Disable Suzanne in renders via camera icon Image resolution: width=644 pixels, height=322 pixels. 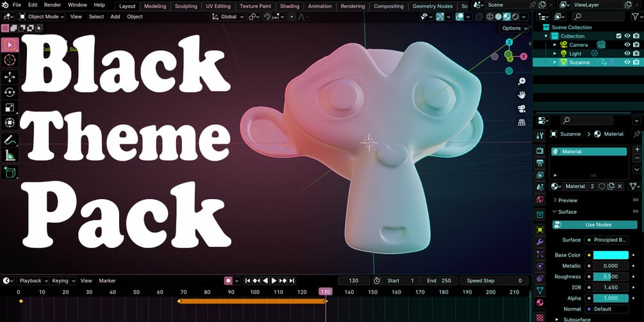point(636,62)
